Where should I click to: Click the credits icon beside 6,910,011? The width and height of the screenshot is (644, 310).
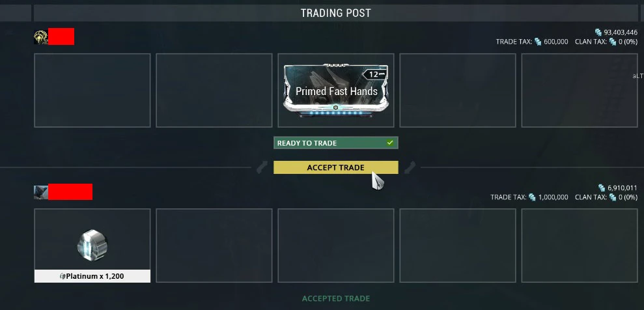(602, 188)
